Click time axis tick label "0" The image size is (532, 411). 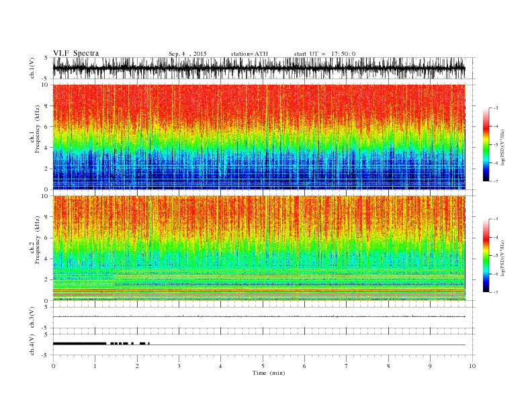click(53, 366)
